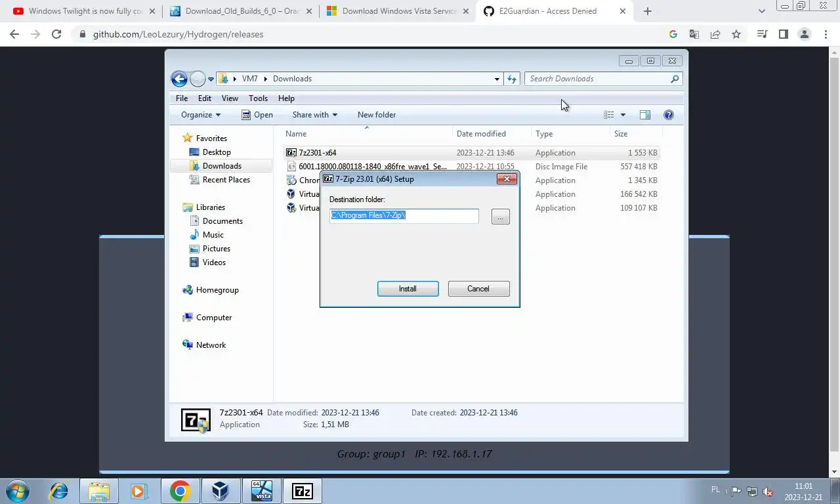Click Cancel in 7-Zip Setup
This screenshot has width=840, height=504.
pyautogui.click(x=478, y=289)
